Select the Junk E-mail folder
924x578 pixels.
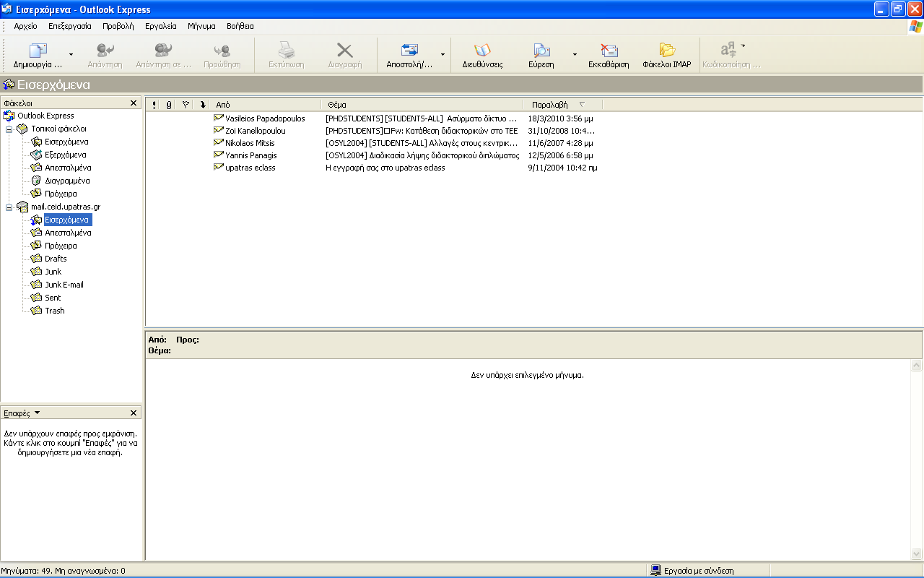(64, 285)
